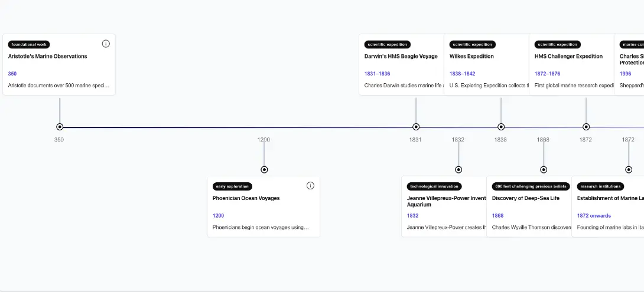Click 'Charles Wyville Thomson discovers' description
Screen dimensions: 644x292
pyautogui.click(x=532, y=228)
